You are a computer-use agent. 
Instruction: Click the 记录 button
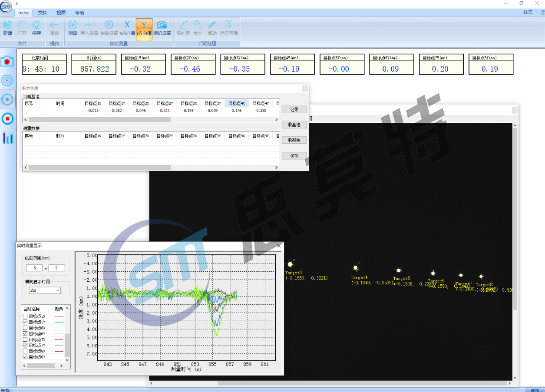[294, 109]
